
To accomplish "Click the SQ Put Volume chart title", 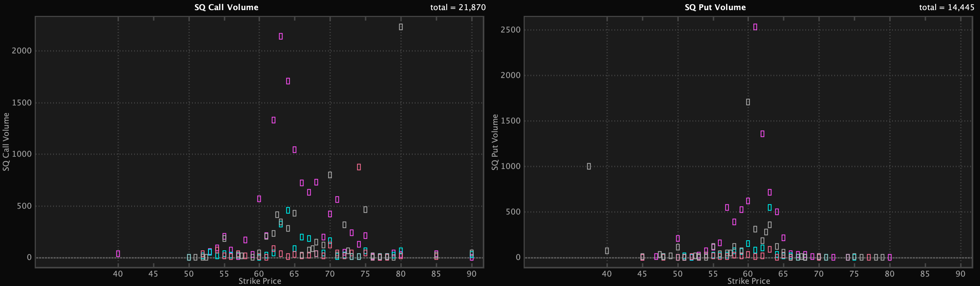I will click(715, 7).
